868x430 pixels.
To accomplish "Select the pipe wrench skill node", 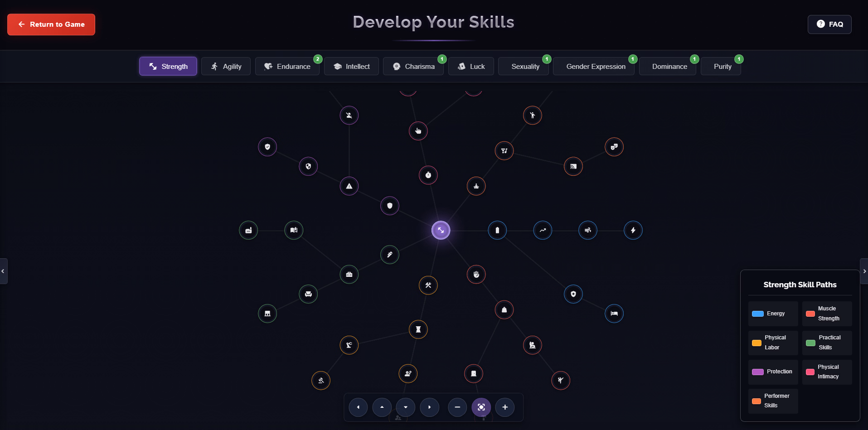I will click(390, 255).
